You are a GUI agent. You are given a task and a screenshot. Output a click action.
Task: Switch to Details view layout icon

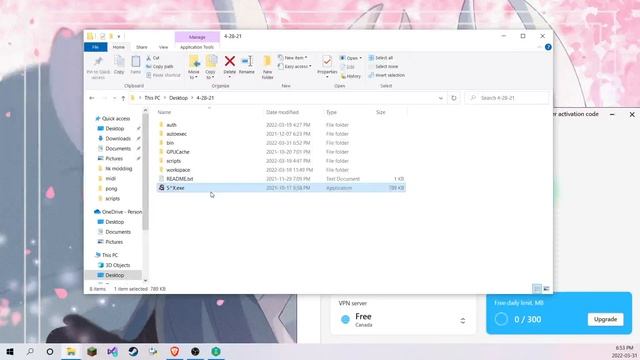point(537,289)
